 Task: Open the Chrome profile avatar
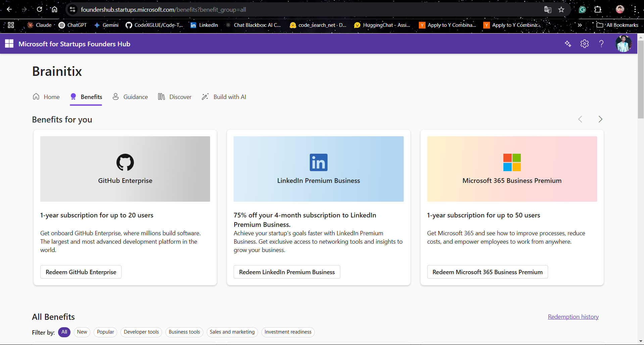[x=620, y=9]
